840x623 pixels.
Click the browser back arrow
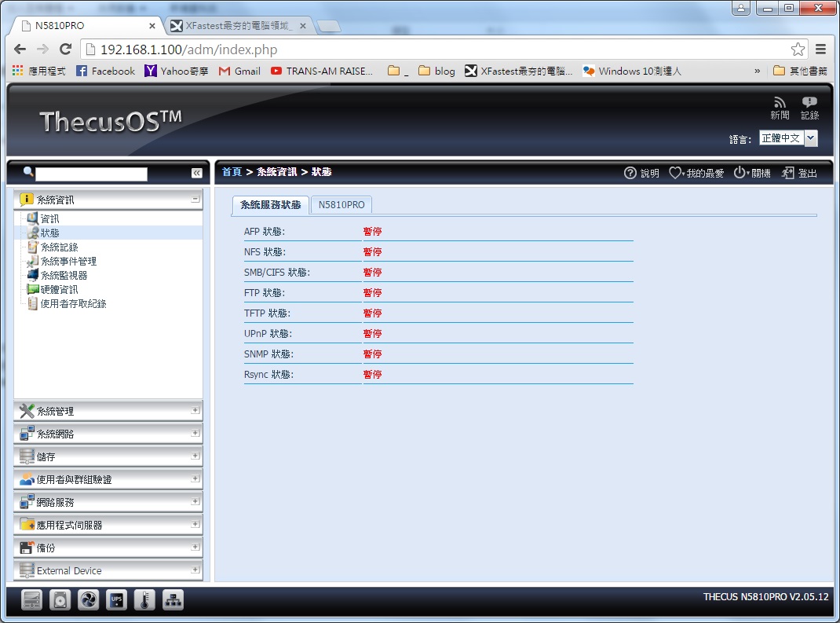pos(20,49)
